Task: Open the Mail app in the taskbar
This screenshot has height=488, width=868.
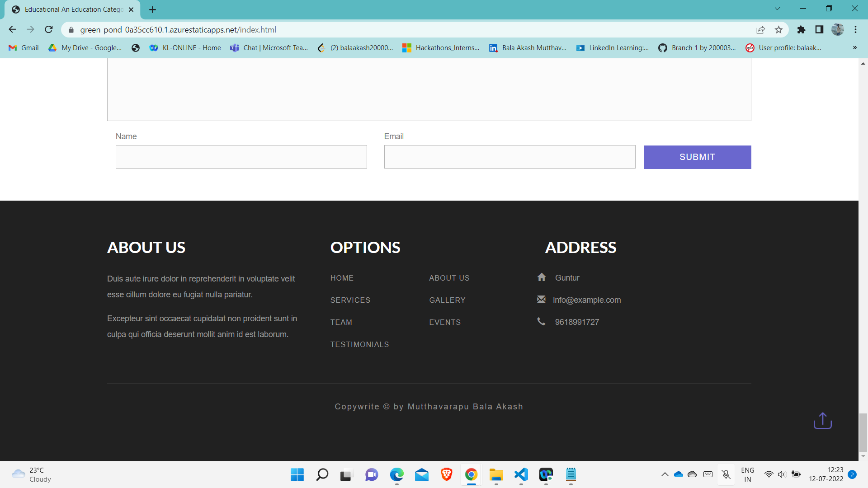Action: point(421,474)
